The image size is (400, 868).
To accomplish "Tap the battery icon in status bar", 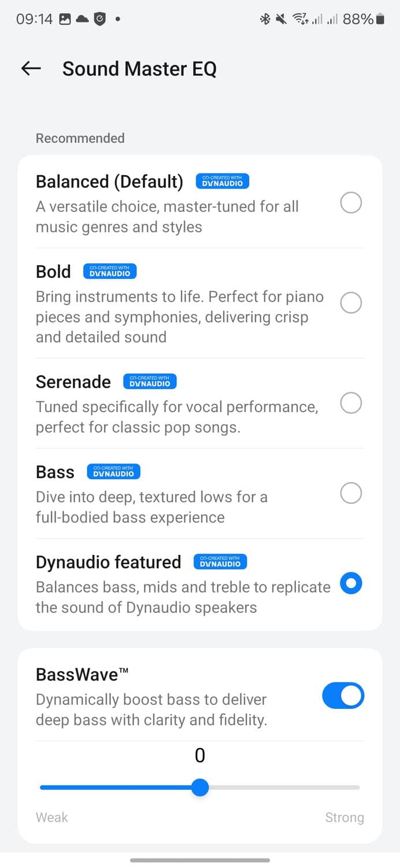I will [380, 19].
